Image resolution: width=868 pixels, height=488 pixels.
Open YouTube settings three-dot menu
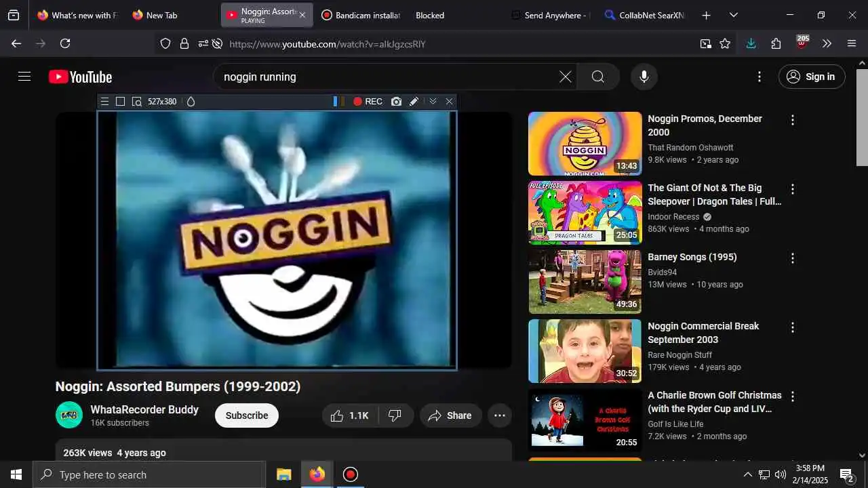click(759, 77)
